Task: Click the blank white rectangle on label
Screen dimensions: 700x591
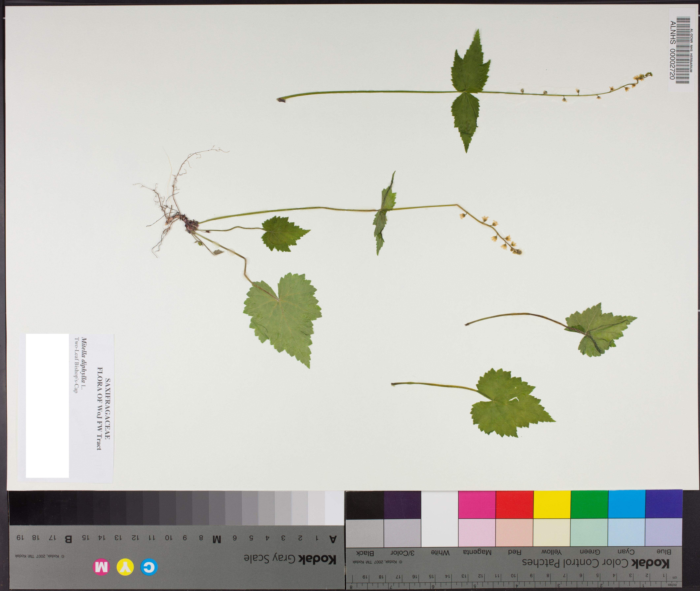Action: click(x=47, y=406)
